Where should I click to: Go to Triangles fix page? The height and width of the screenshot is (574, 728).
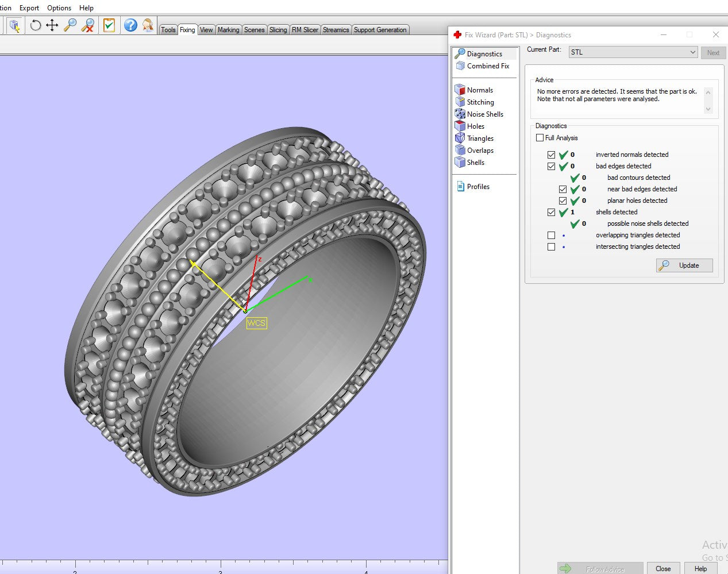(x=480, y=138)
